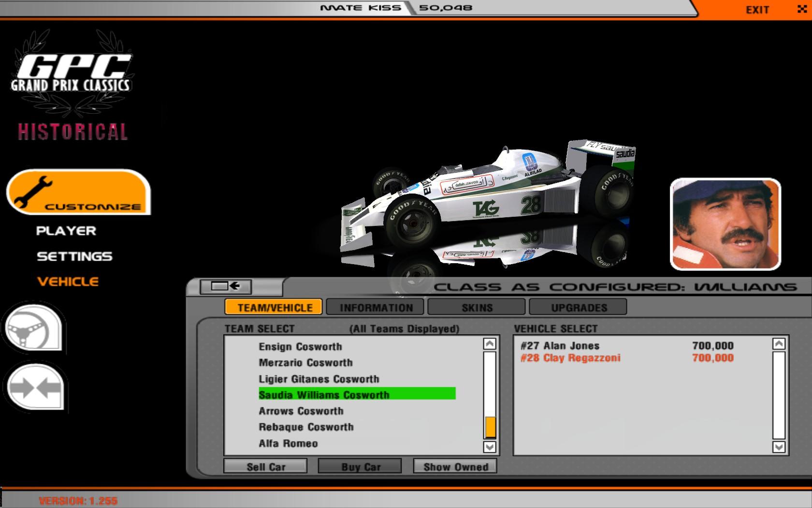
Task: Select Arrows Cosworth team
Action: pyautogui.click(x=357, y=411)
